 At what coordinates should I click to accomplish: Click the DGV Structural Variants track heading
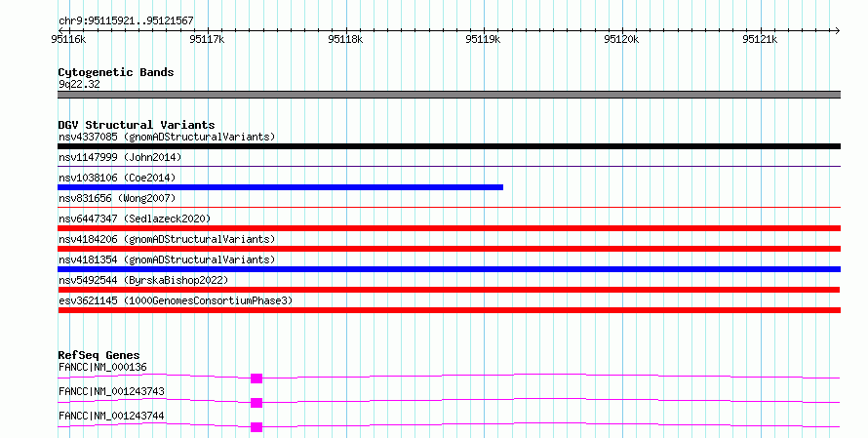137,125
